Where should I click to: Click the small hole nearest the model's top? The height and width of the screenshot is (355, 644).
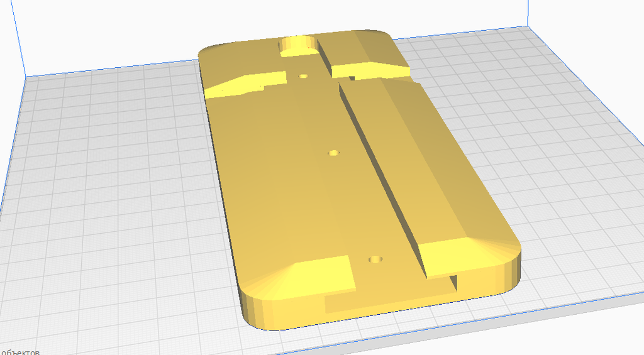pyautogui.click(x=304, y=76)
